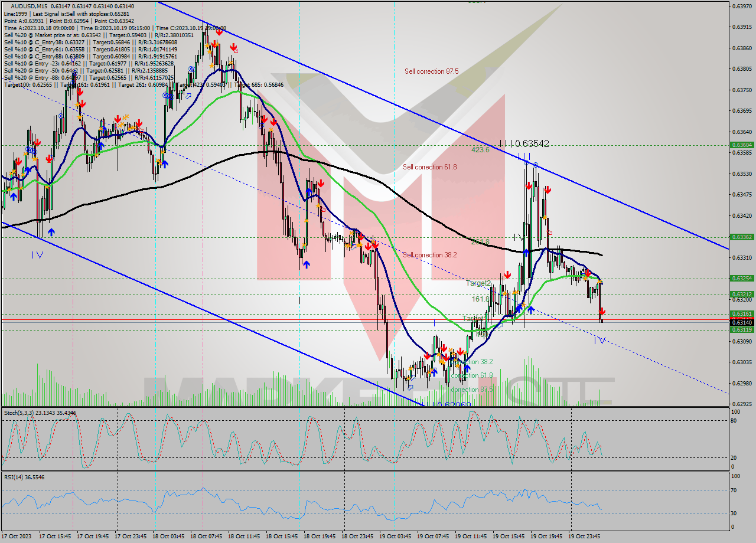Select the green 0.63604 price level label

(x=742, y=143)
